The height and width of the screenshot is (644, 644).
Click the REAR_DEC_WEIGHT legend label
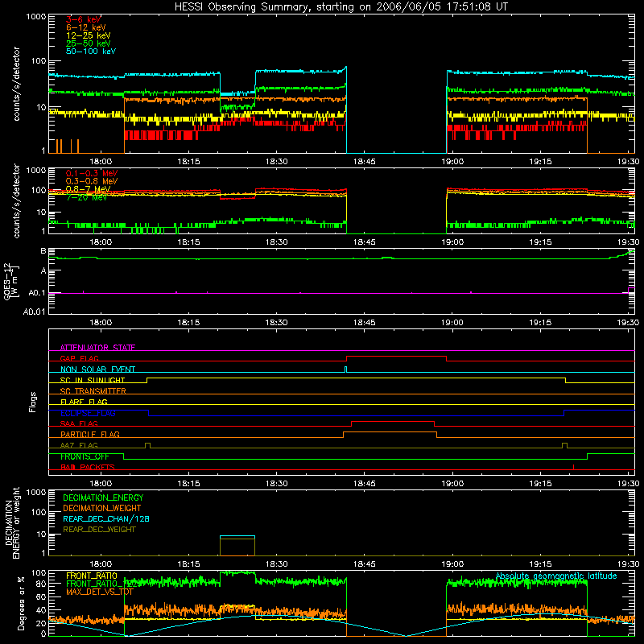pyautogui.click(x=99, y=530)
